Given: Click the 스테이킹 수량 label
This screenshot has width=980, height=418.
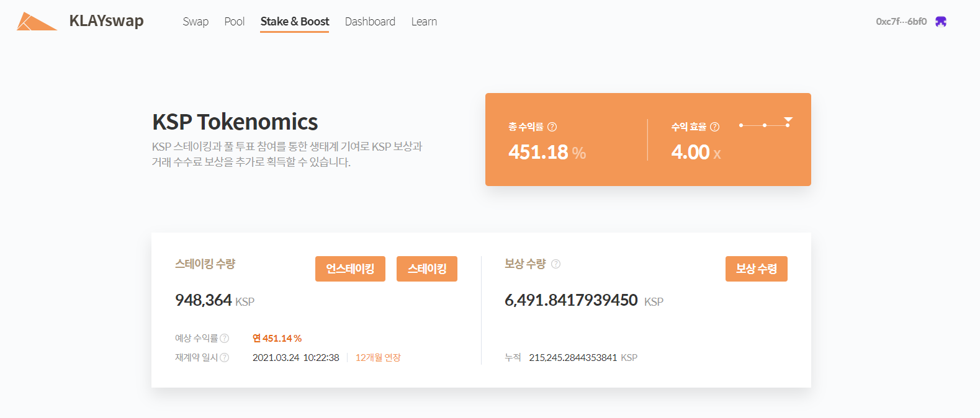Looking at the screenshot, I should 205,264.
